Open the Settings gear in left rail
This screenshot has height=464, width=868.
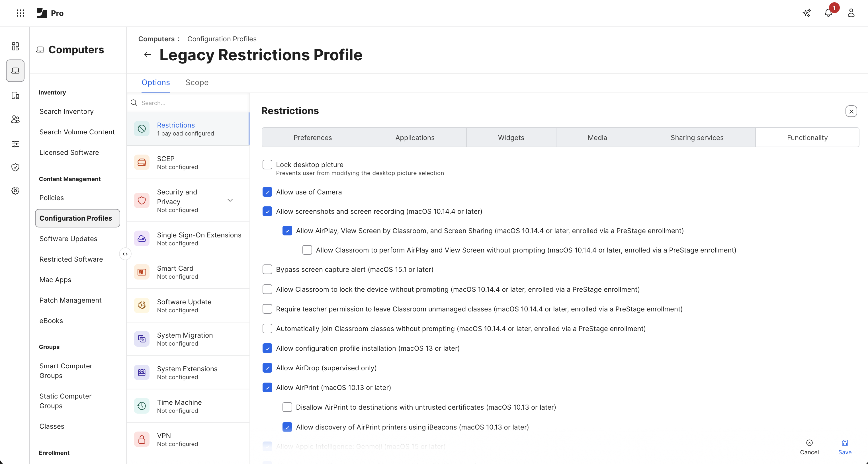[x=15, y=191]
